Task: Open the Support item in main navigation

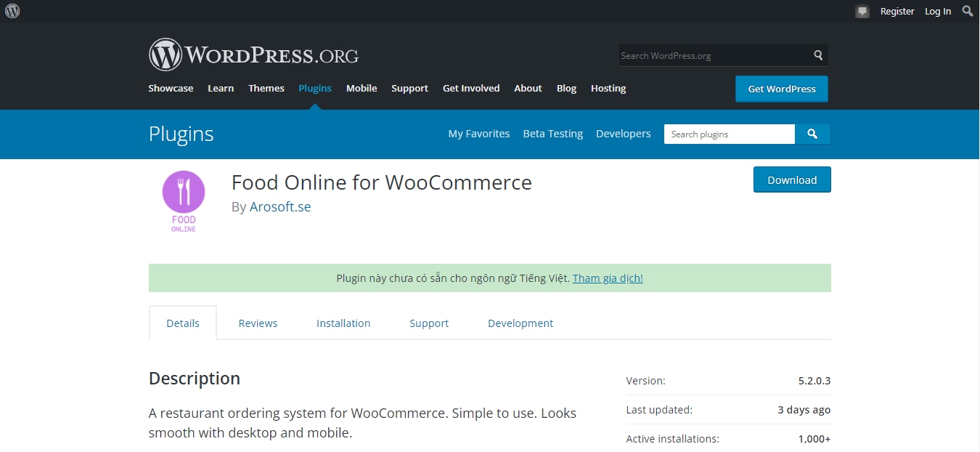Action: point(409,88)
